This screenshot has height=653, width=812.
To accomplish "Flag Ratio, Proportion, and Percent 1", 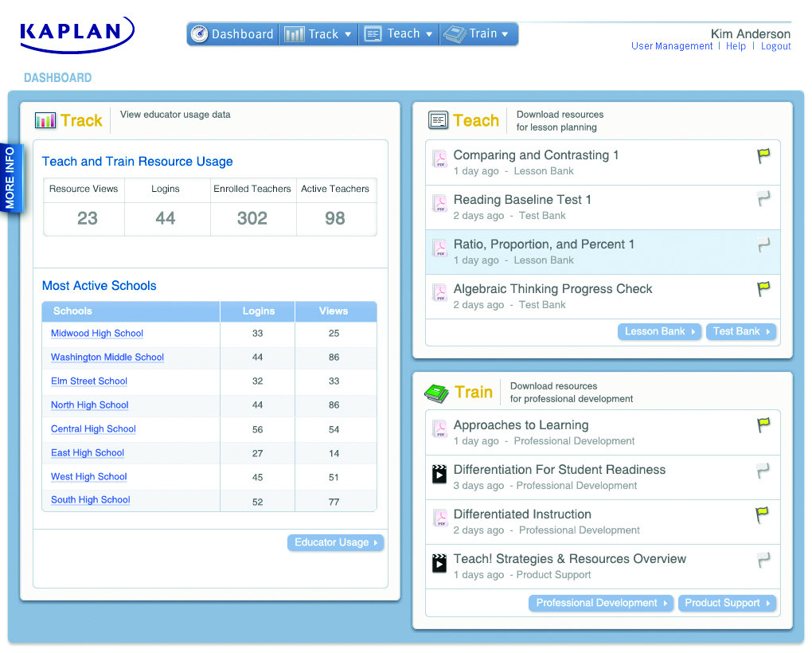I will [763, 244].
